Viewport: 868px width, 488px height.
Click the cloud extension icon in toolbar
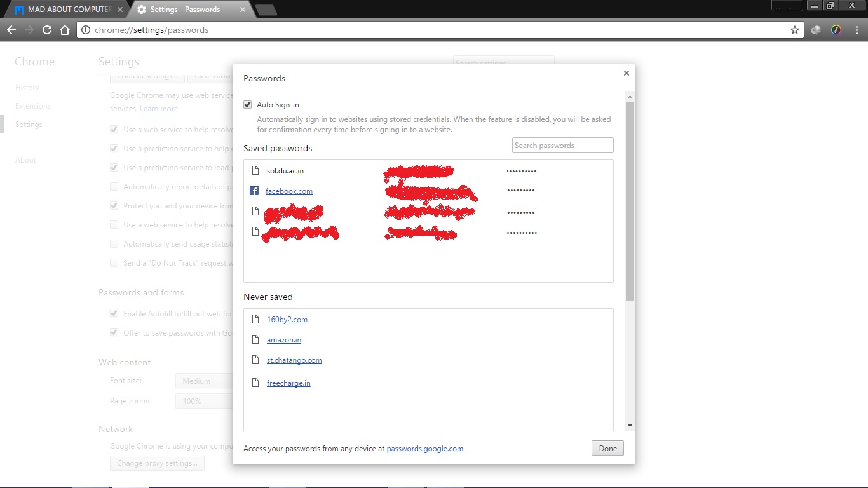816,30
